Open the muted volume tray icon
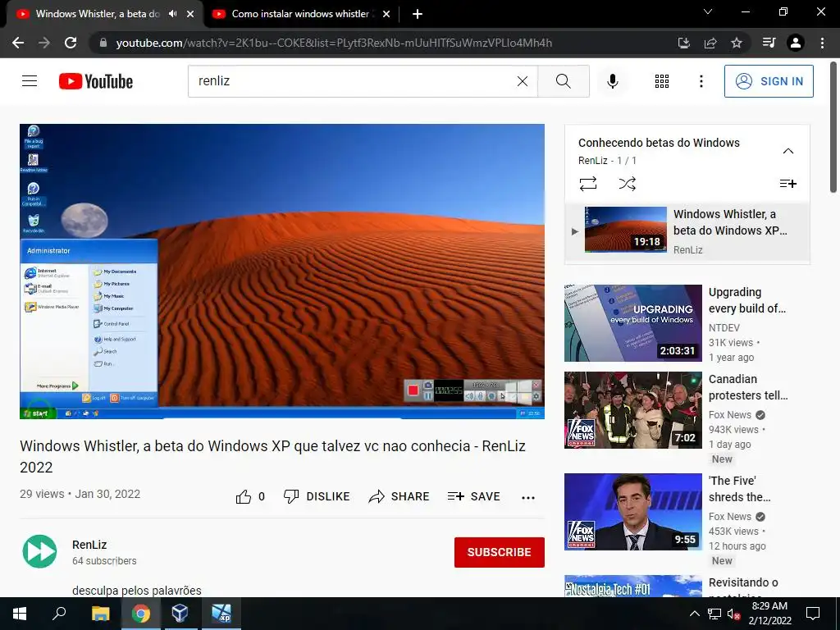840x630 pixels. pos(733,614)
